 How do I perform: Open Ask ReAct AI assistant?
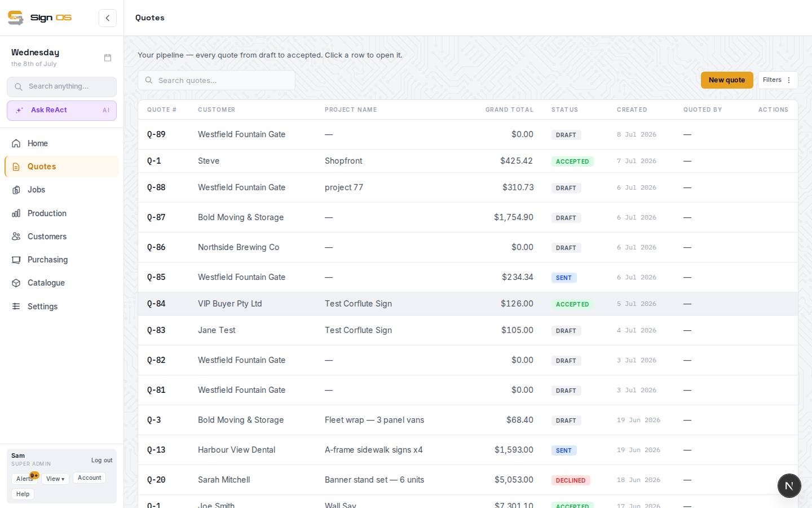[x=61, y=111]
